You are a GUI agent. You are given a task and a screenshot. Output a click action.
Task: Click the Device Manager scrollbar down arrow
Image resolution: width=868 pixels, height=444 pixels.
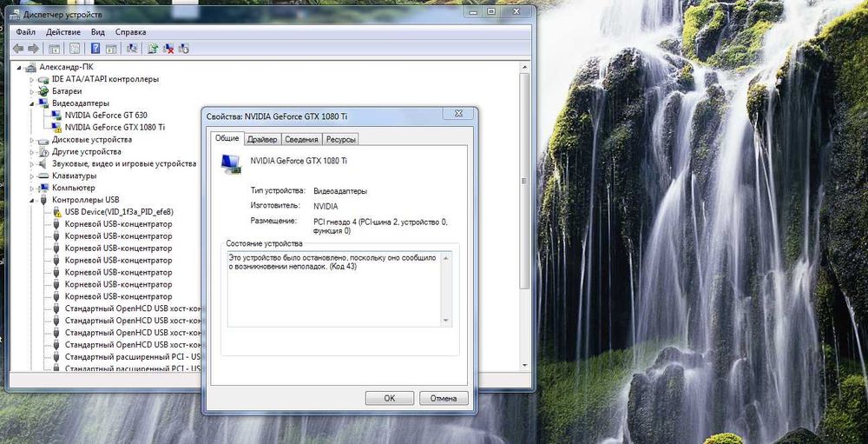pyautogui.click(x=524, y=365)
